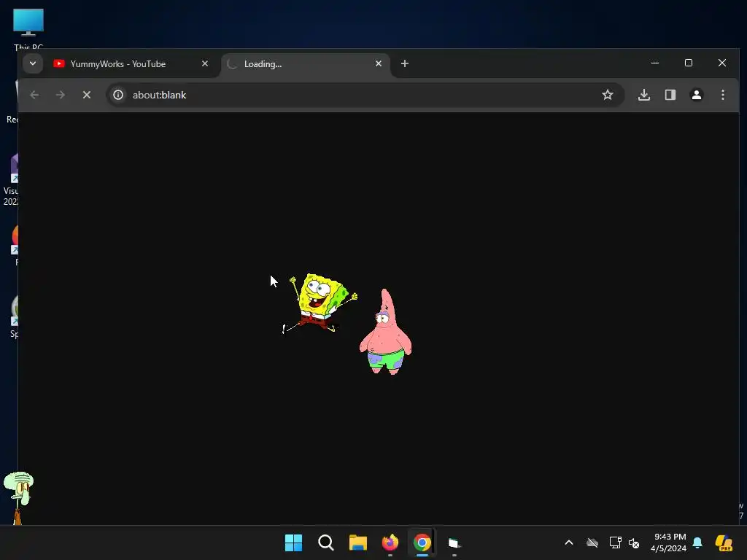Open the Chrome tab search dropdown
The width and height of the screenshot is (747, 560).
[33, 63]
